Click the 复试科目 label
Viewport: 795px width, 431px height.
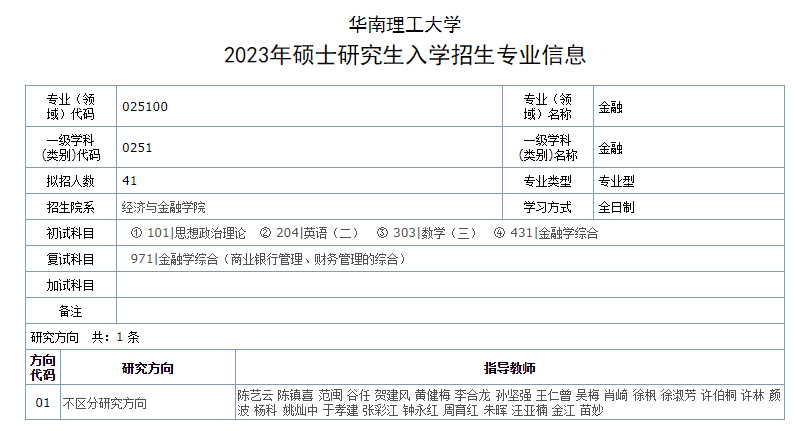coord(71,259)
